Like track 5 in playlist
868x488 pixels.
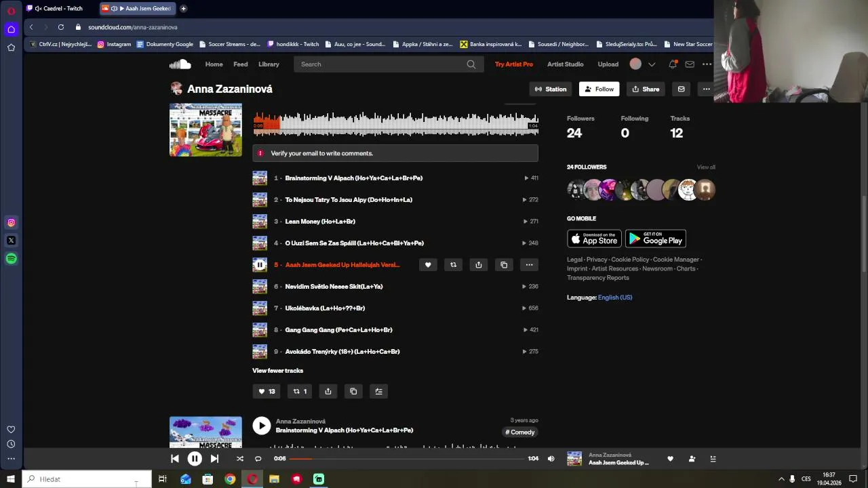pos(428,265)
